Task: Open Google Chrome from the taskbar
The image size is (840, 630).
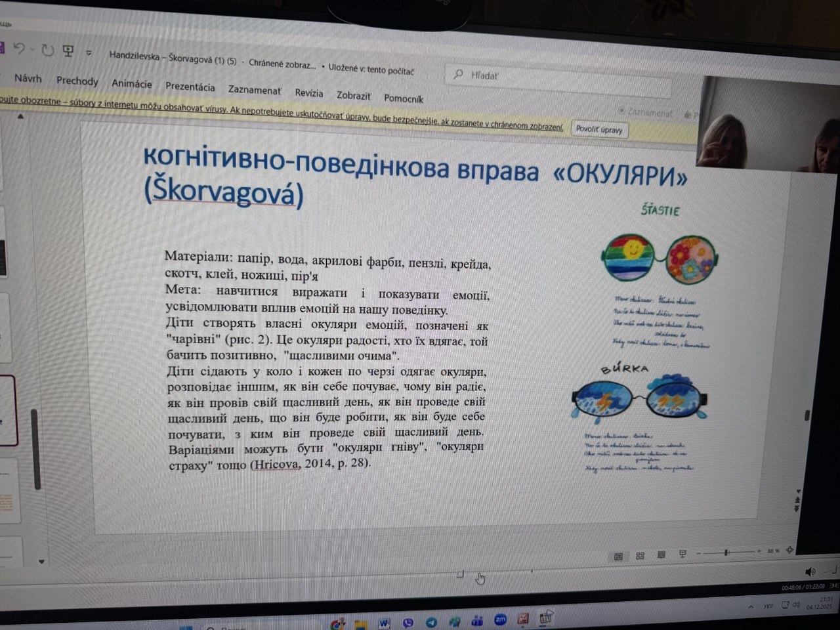Action: 338,624
